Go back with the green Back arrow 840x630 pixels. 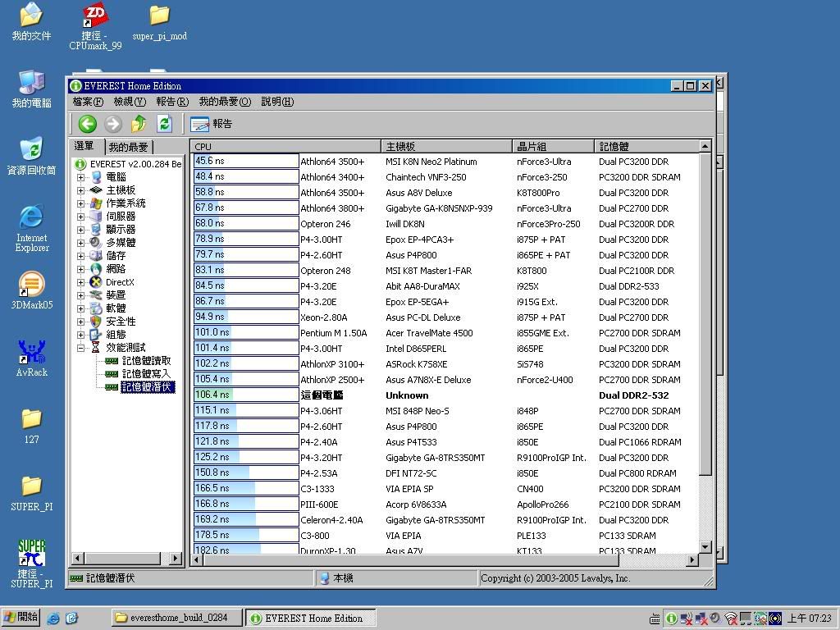point(87,124)
